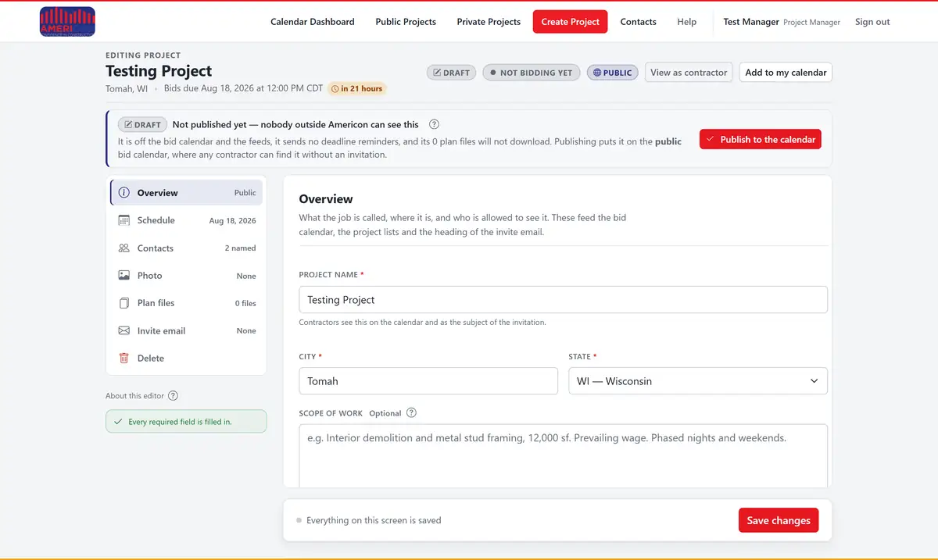Open help icon after Not published yet message
This screenshot has width=938, height=560.
[x=434, y=124]
